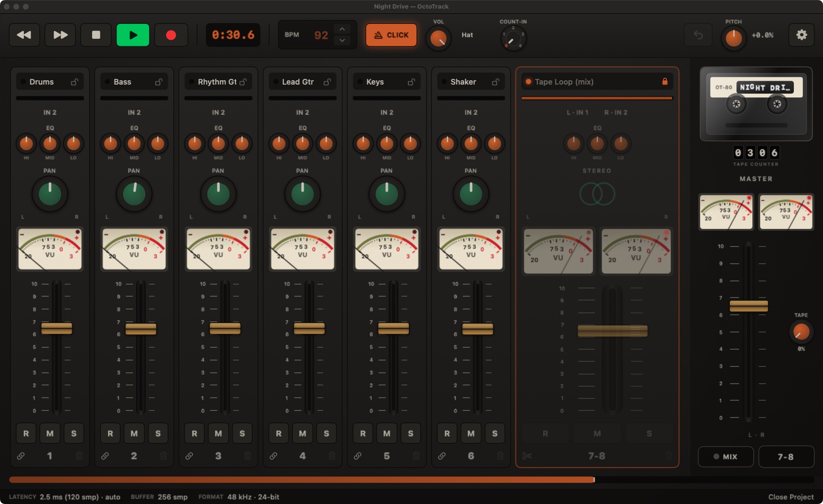
Task: Click the 0306 tape counter
Action: [756, 152]
